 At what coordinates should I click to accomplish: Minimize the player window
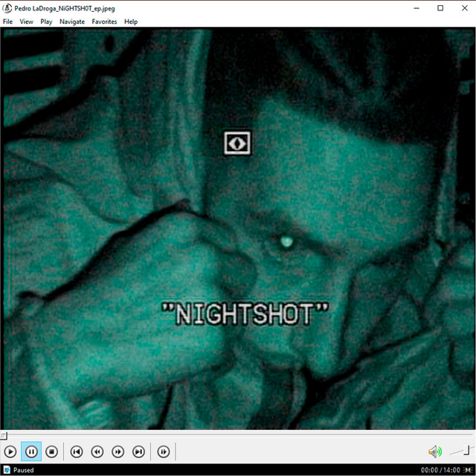pyautogui.click(x=416, y=8)
